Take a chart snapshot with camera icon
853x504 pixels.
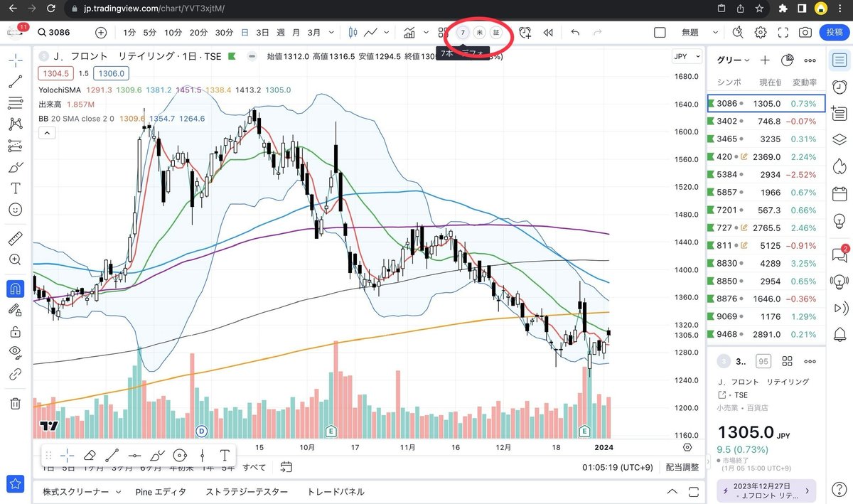click(x=805, y=33)
